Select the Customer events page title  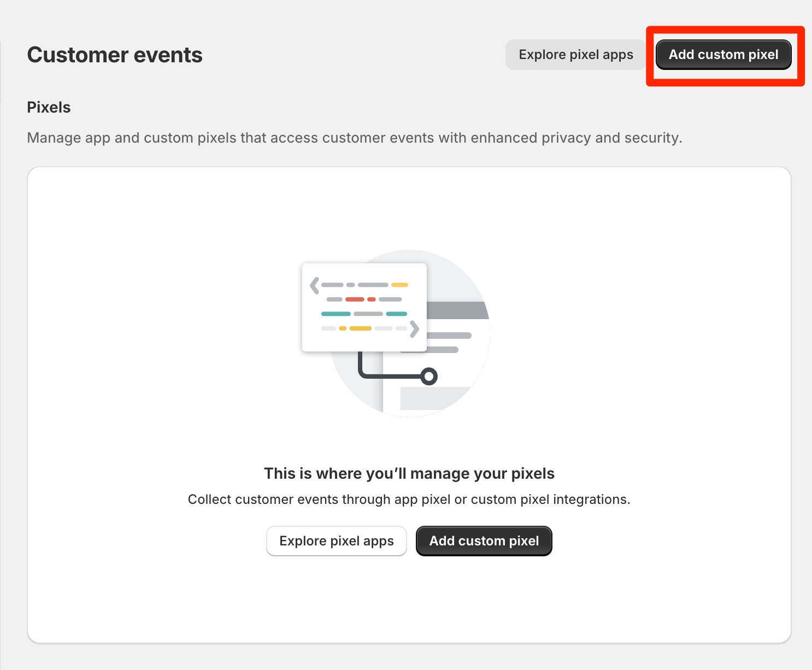115,55
